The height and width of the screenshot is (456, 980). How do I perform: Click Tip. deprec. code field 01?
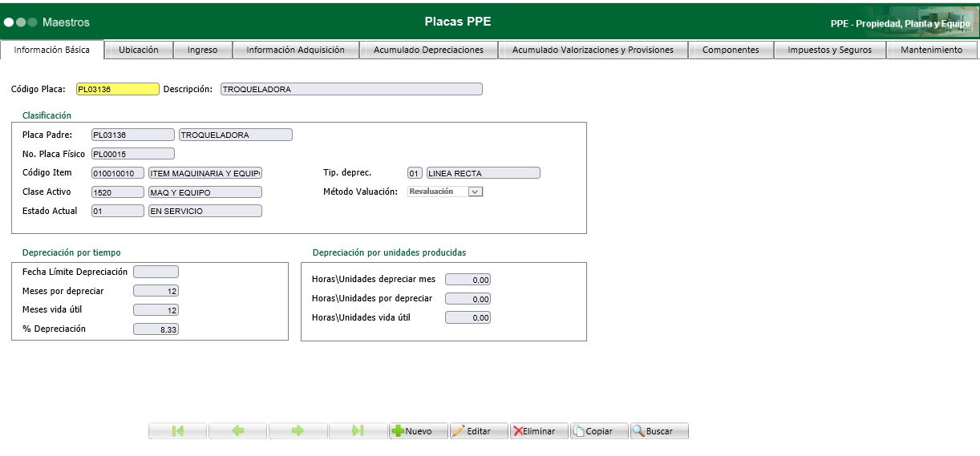(x=415, y=173)
